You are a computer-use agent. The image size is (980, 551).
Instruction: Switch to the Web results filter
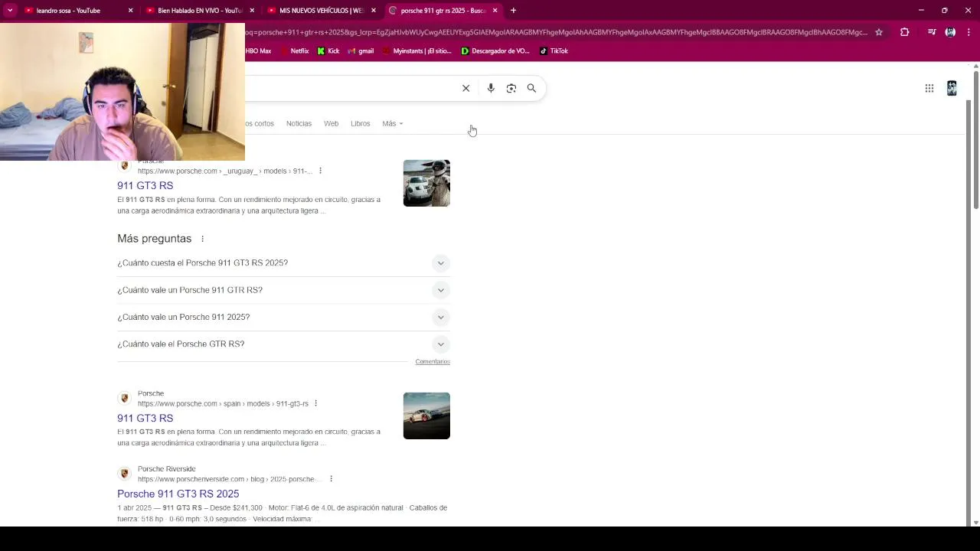point(331,123)
